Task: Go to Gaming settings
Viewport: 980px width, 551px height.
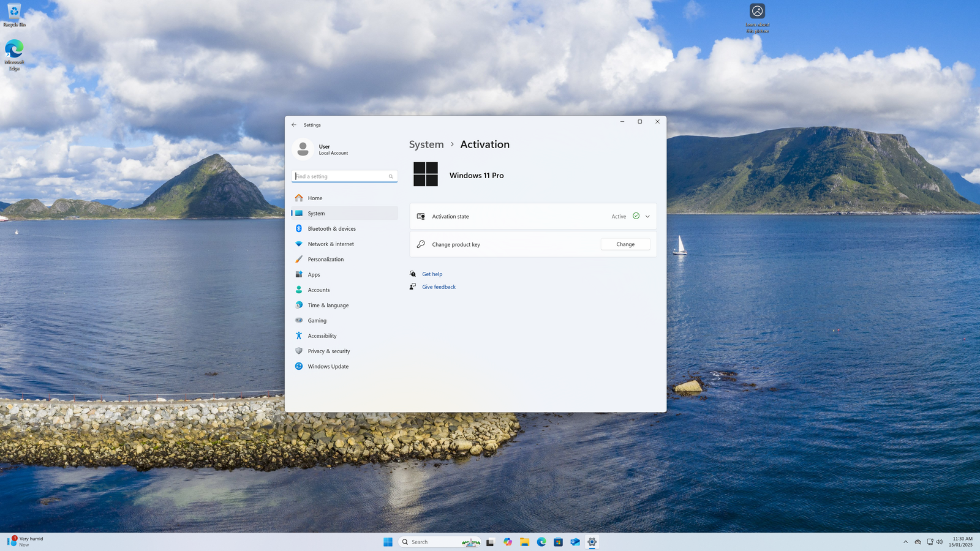Action: click(344, 321)
